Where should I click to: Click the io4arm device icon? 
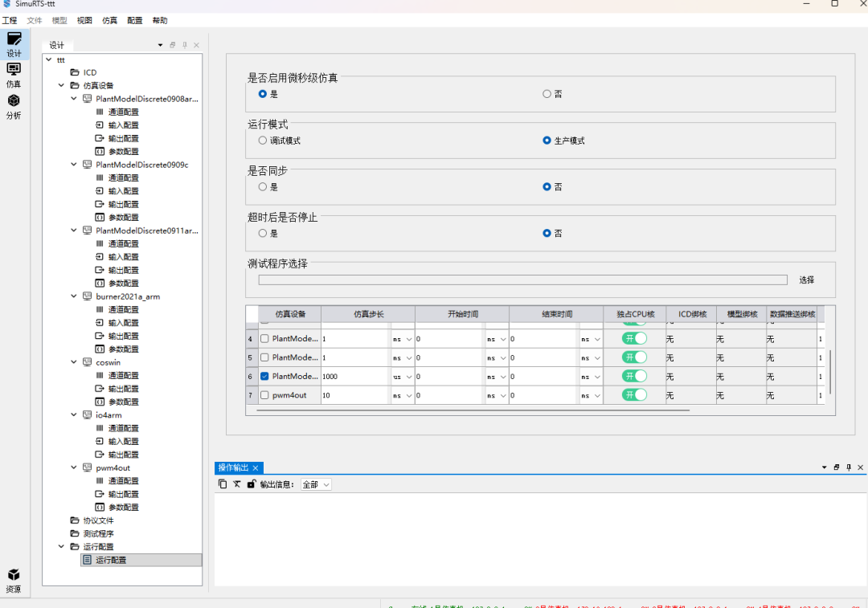(87, 415)
